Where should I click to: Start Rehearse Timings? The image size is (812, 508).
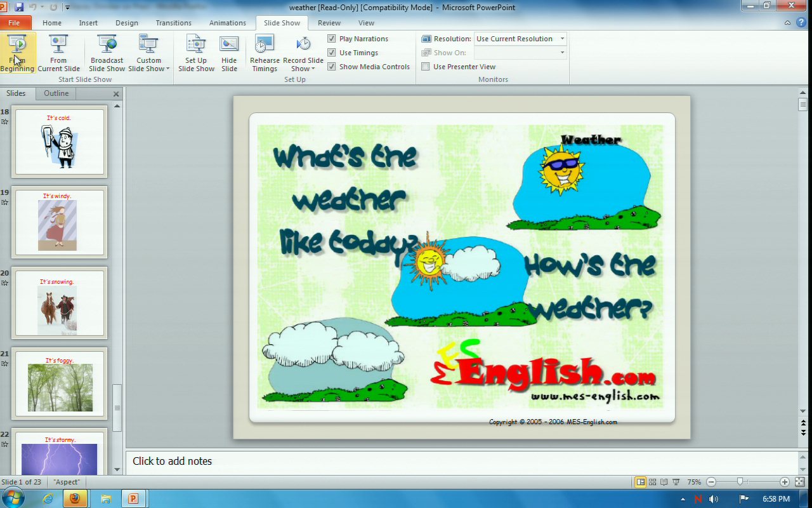[265, 53]
